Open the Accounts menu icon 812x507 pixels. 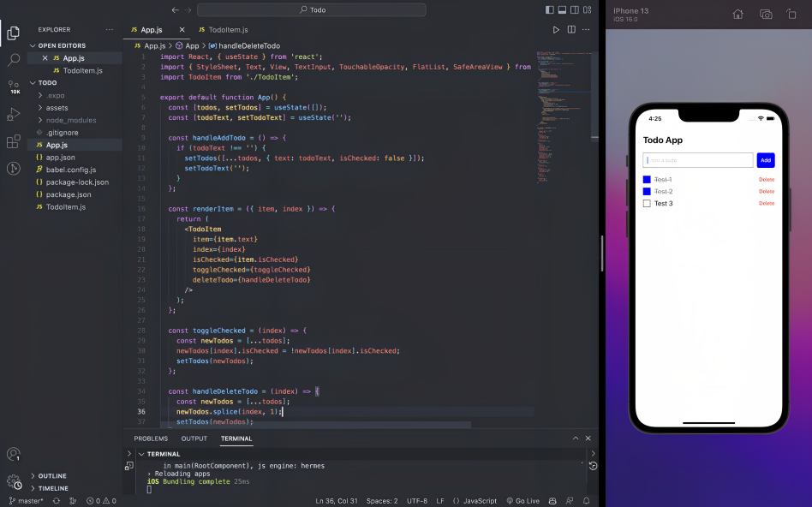coord(14,454)
